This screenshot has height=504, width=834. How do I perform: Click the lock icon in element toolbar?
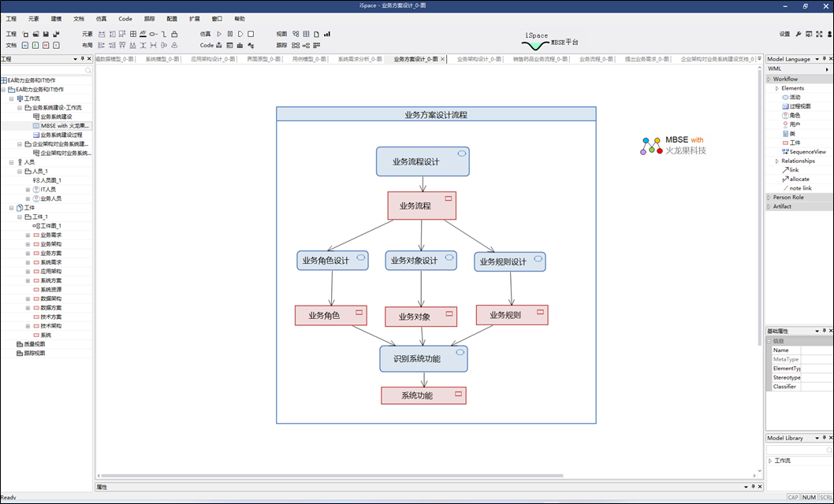point(174,34)
